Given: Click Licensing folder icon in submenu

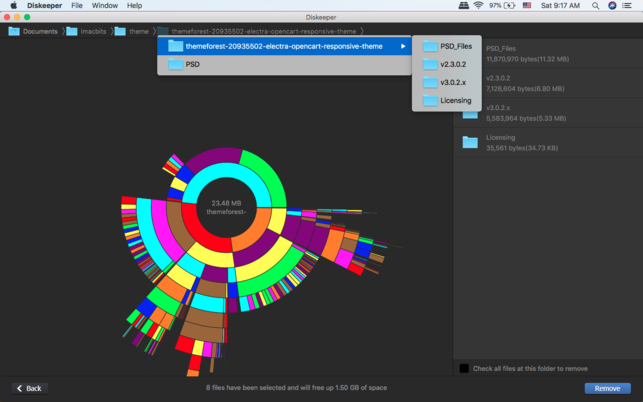Looking at the screenshot, I should pyautogui.click(x=430, y=100).
